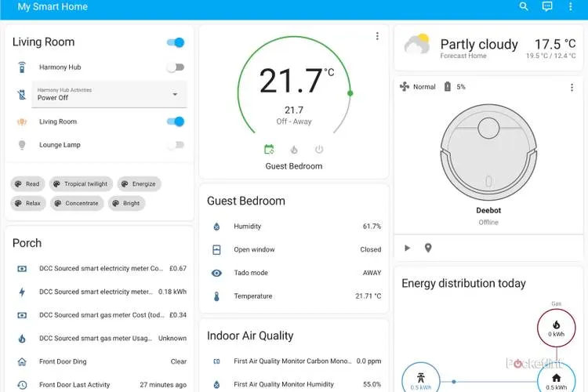Open gas meter cost £0.34 row
The image size is (588, 392).
click(x=100, y=314)
